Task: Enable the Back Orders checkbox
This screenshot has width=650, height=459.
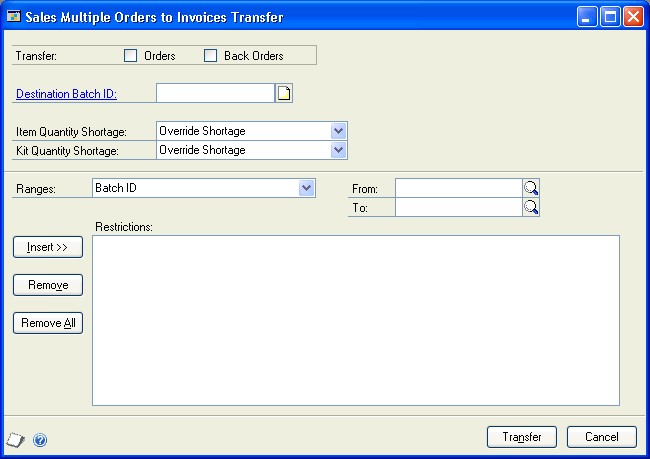Action: click(211, 56)
